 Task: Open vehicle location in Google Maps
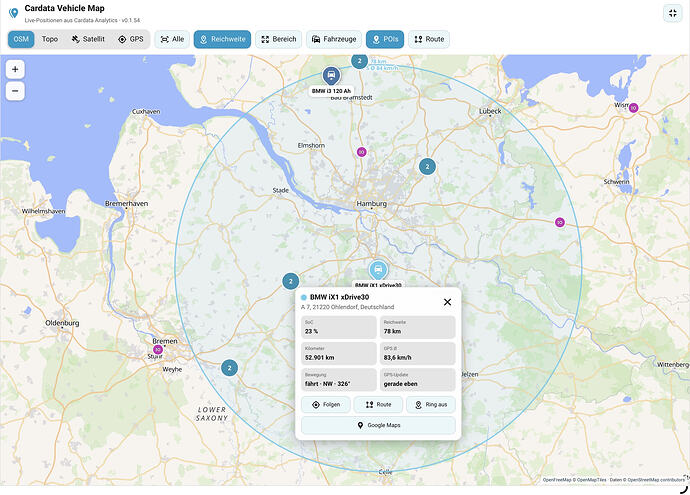[378, 425]
